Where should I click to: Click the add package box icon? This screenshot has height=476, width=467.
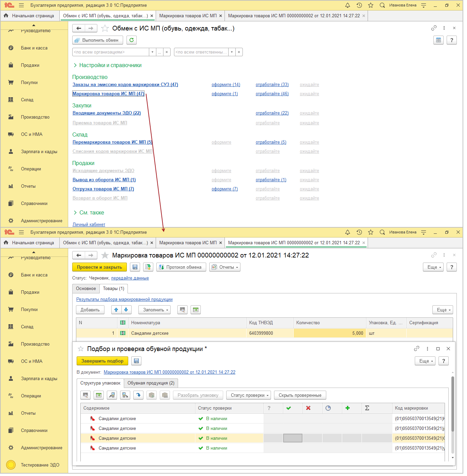click(152, 395)
